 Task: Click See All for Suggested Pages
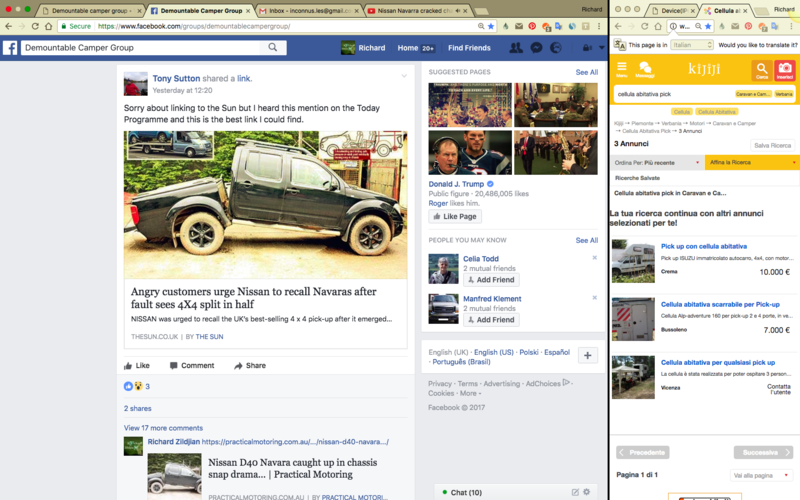(x=587, y=72)
